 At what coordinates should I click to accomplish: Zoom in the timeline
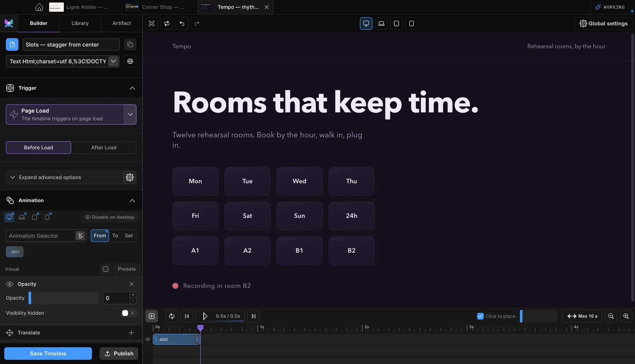click(626, 316)
